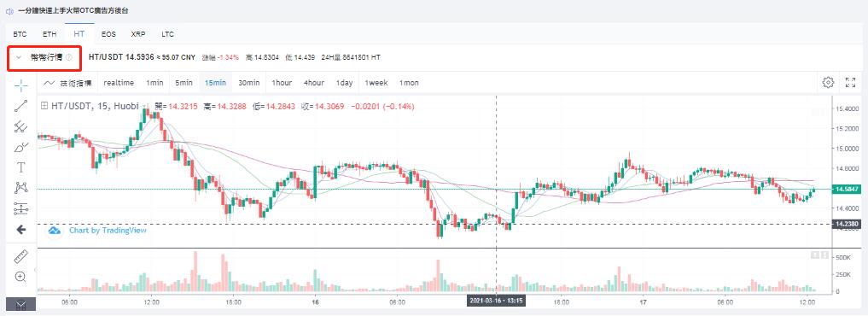Expand the 幣幣行情 dropdown chevron

[x=18, y=57]
